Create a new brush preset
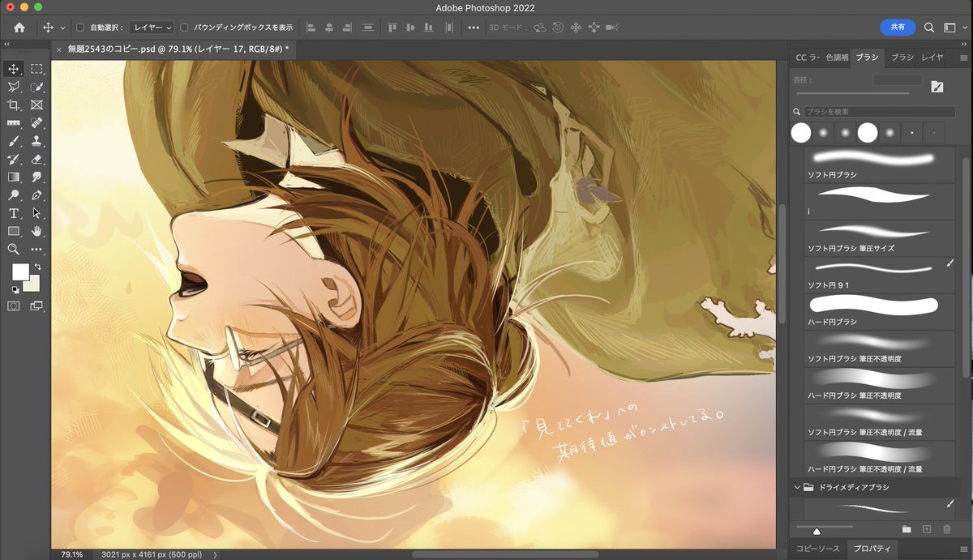 coord(927,529)
